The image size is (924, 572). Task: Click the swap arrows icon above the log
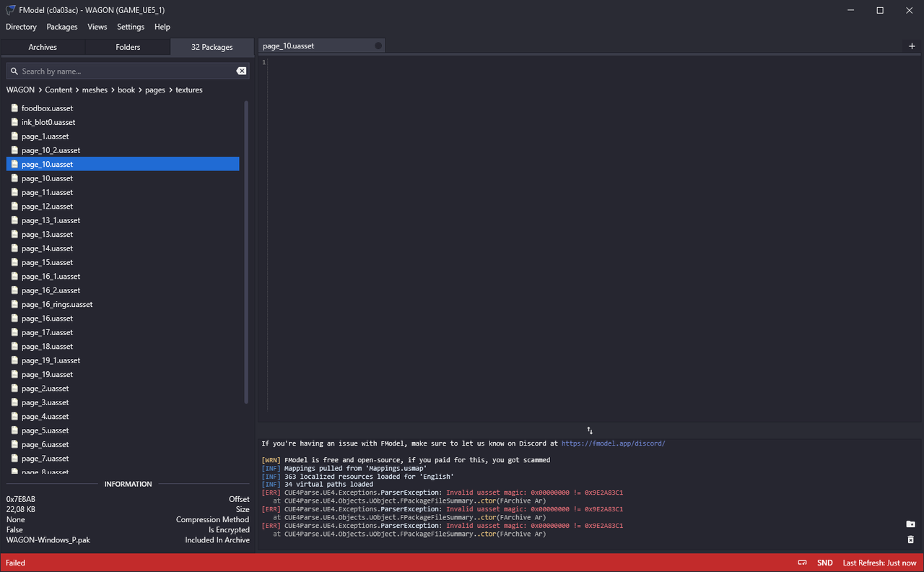(590, 430)
